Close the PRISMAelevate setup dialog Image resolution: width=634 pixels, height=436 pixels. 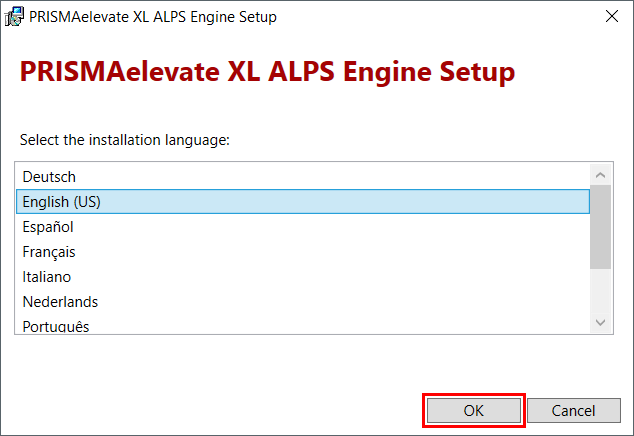click(x=611, y=16)
